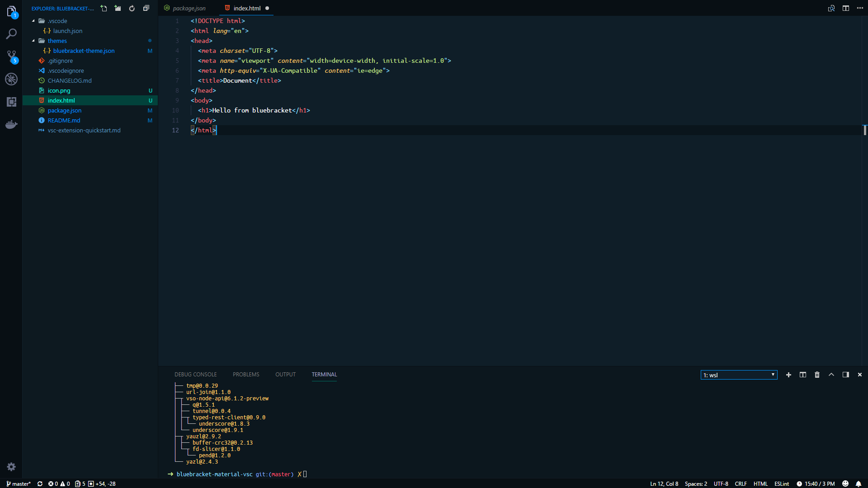Image resolution: width=868 pixels, height=488 pixels.
Task: Create a new folder in Explorer
Action: point(118,8)
